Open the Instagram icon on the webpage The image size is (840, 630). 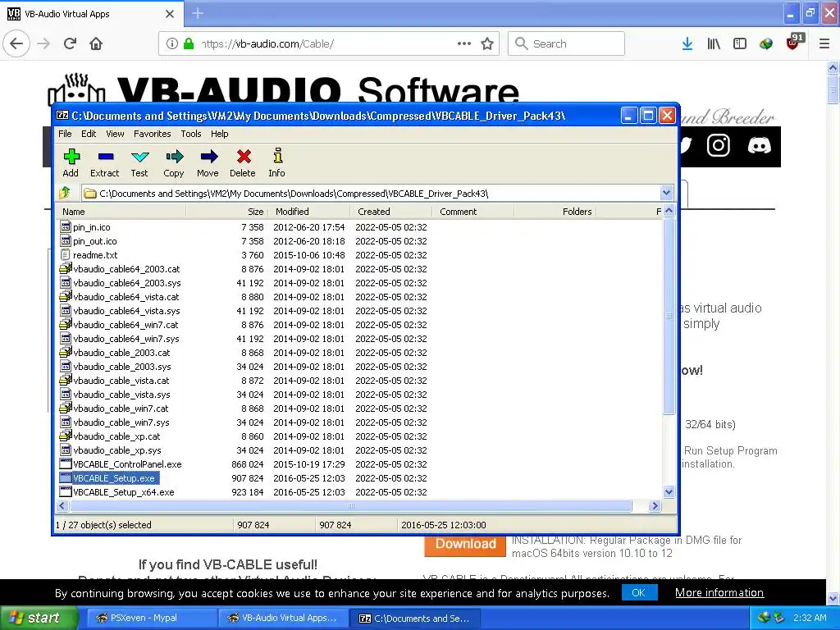718,145
